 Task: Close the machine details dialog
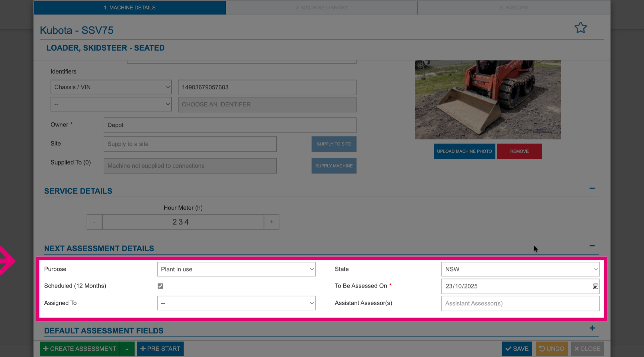click(x=587, y=349)
